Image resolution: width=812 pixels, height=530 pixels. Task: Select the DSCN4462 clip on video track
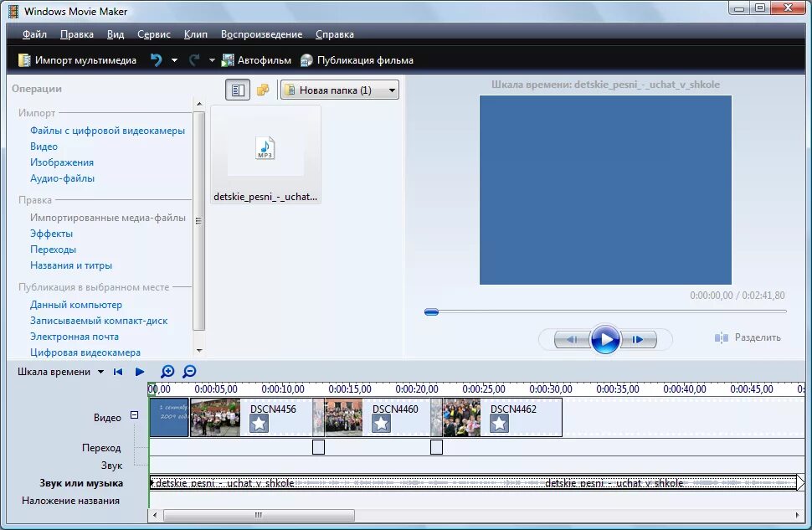pos(502,418)
